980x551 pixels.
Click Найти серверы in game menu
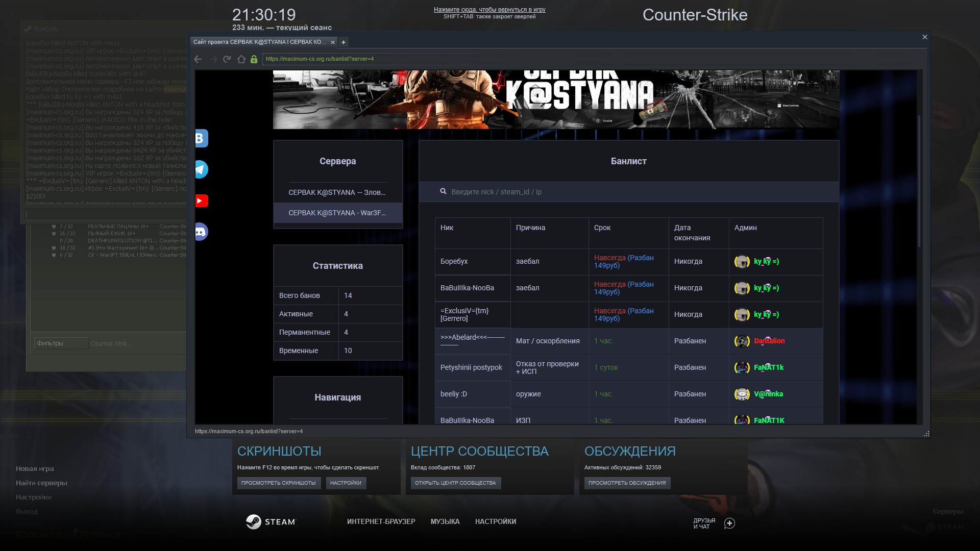pyautogui.click(x=41, y=483)
